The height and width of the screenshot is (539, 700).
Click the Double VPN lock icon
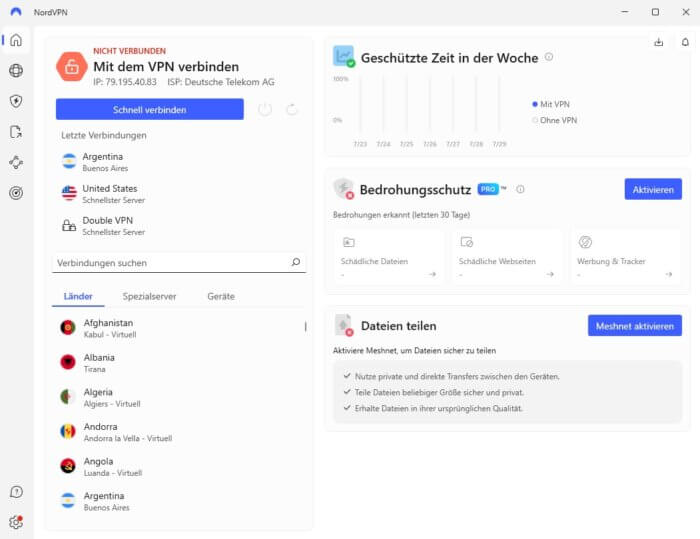(69, 226)
